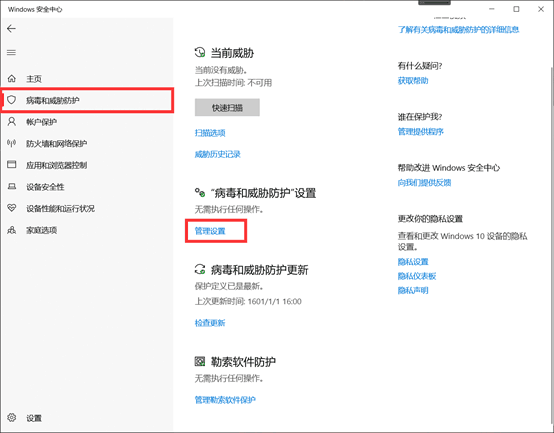The height and width of the screenshot is (433, 554).
Task: Click the text 当前没有威胁。
Action: [221, 70]
